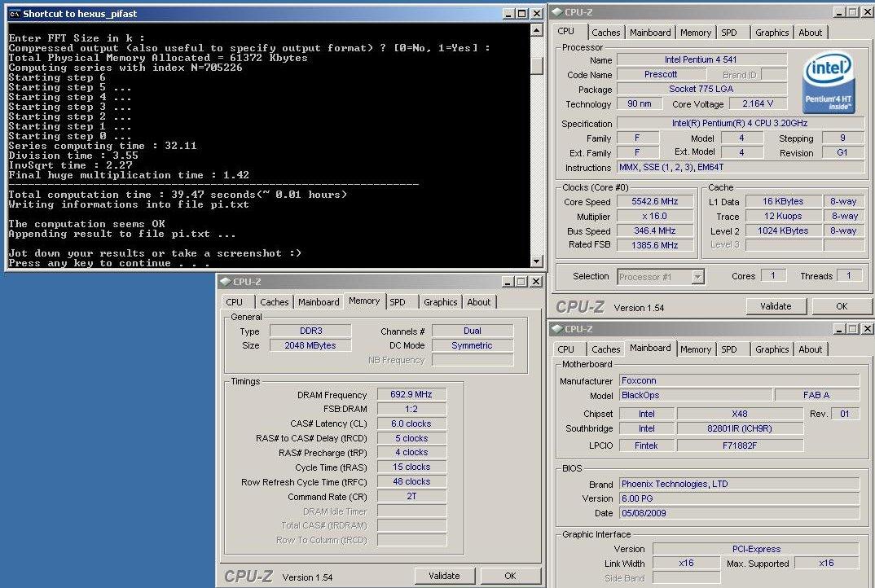
Task: Go to SPD tab in the CPU-Z mainboard window
Action: (729, 349)
